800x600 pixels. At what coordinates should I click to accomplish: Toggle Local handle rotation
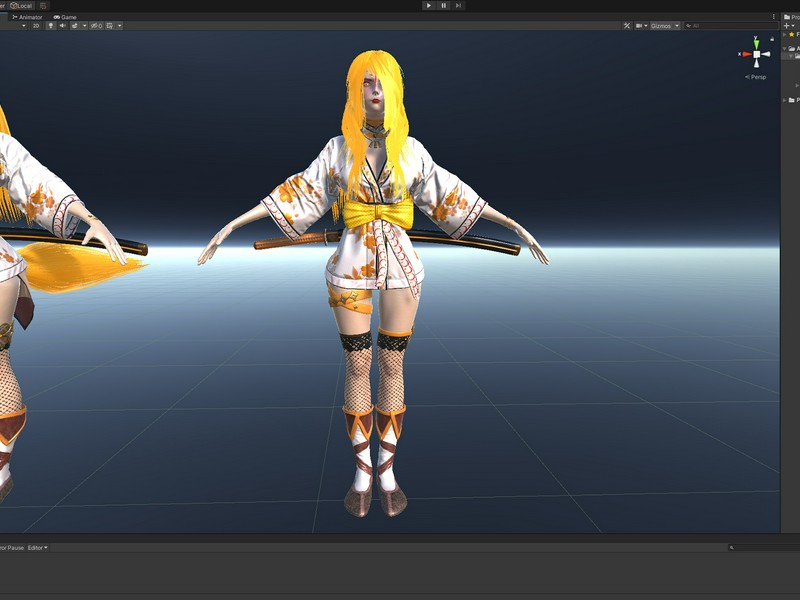21,6
